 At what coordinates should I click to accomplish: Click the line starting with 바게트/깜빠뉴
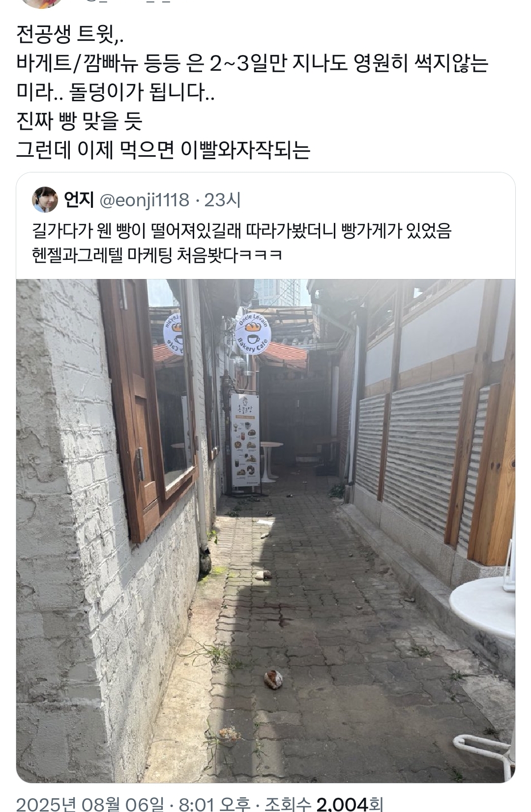(x=252, y=63)
